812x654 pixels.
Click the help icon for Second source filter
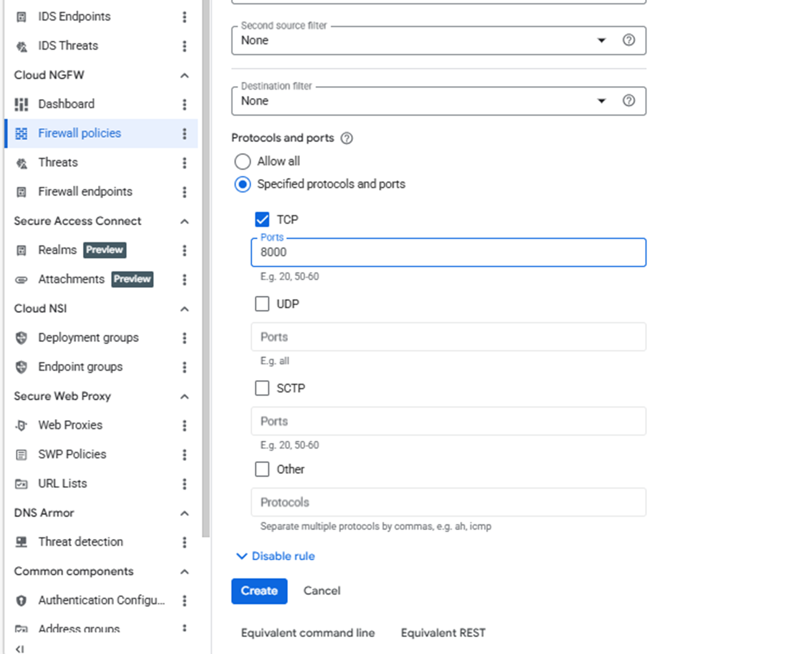click(x=628, y=40)
